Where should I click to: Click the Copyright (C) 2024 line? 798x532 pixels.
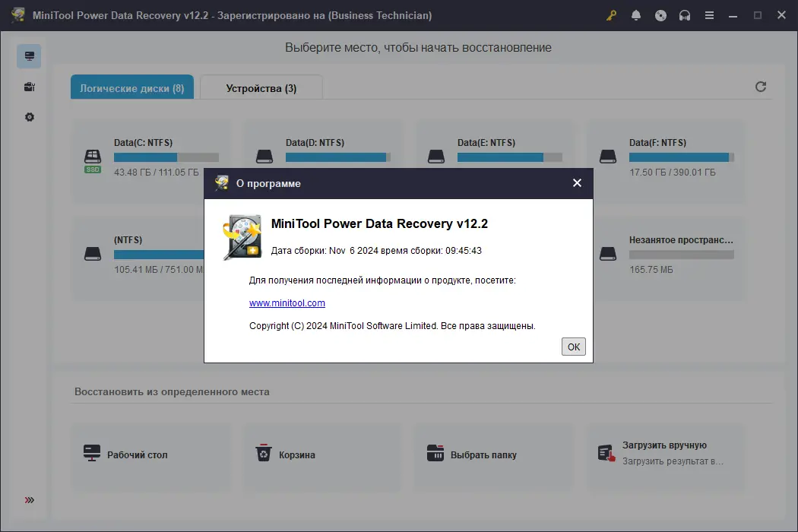click(x=392, y=326)
